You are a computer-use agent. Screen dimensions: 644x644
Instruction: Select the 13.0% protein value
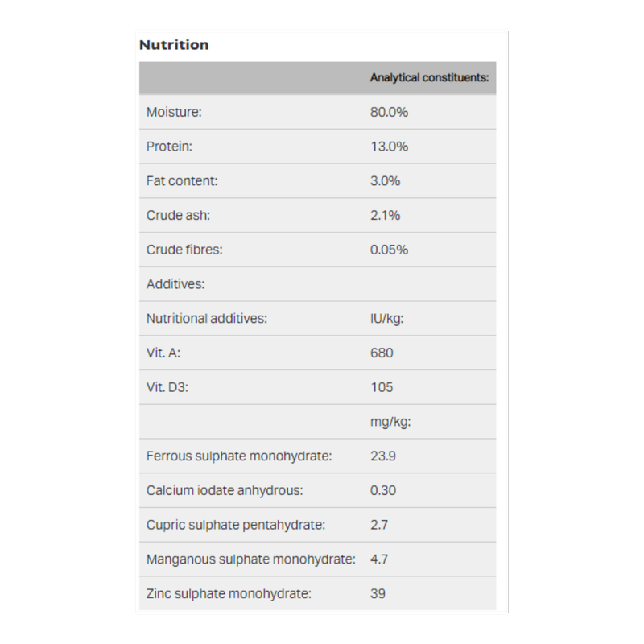coord(389,147)
